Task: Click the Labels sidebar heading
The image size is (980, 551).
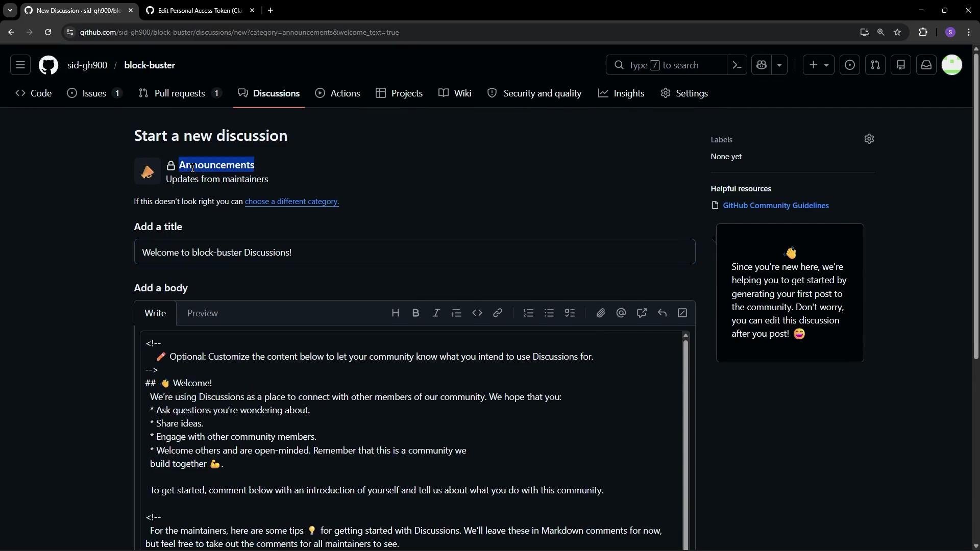Action: (721, 139)
